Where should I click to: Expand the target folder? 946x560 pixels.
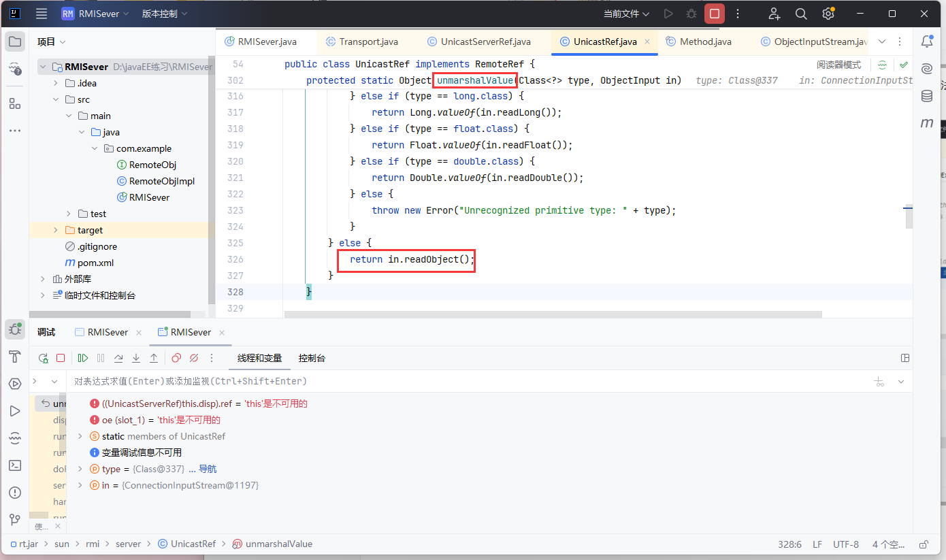(56, 230)
